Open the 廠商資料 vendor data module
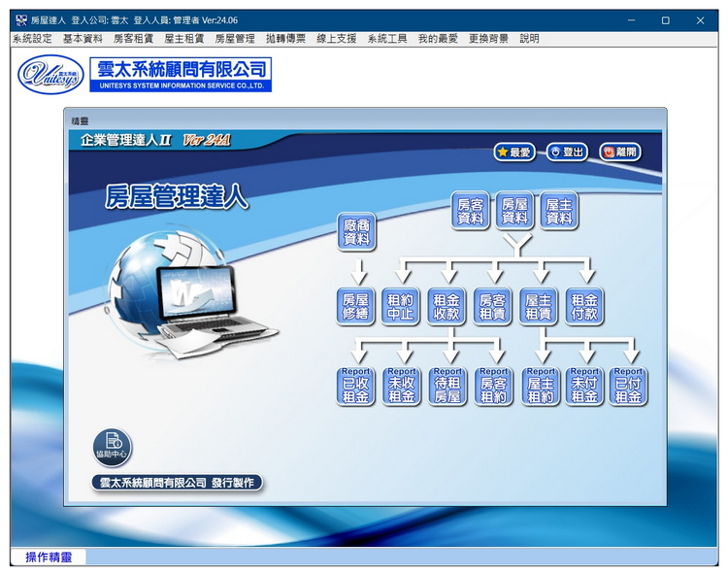728x576 pixels. 356,231
